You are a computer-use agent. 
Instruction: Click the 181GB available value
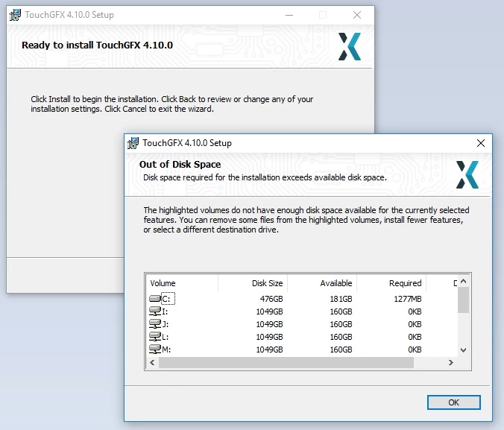tap(341, 299)
